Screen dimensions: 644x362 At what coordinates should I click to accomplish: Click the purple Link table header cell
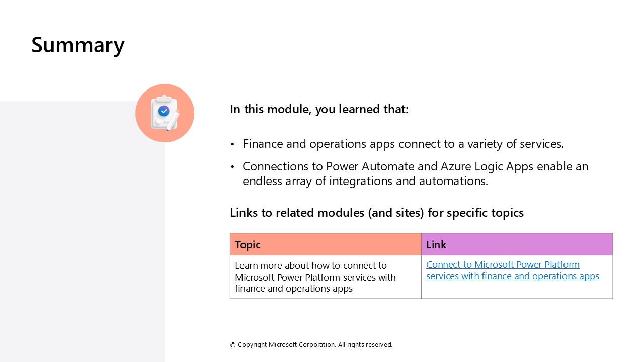517,245
